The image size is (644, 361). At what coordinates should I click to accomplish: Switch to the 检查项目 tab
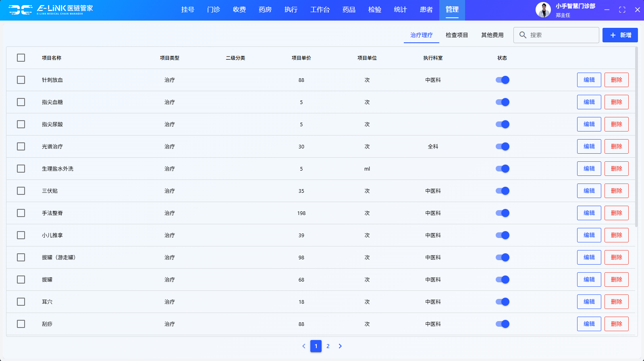[457, 35]
